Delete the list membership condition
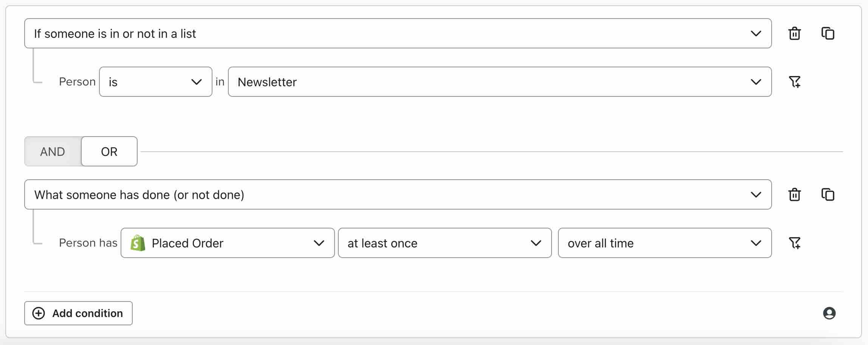 point(794,33)
